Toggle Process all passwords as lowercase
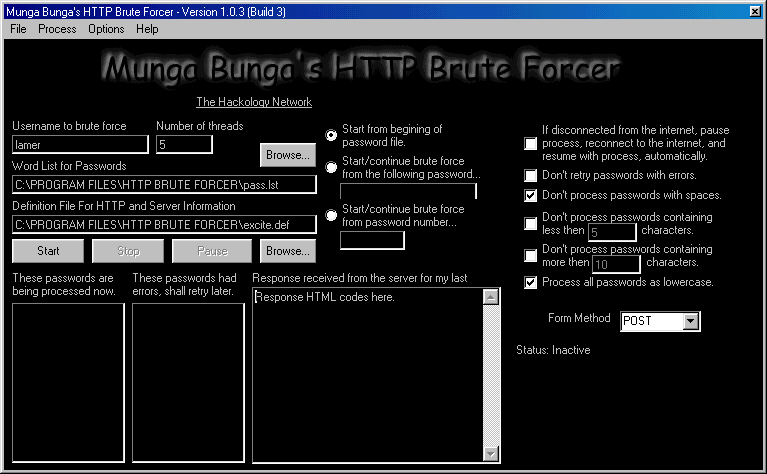 click(x=530, y=283)
